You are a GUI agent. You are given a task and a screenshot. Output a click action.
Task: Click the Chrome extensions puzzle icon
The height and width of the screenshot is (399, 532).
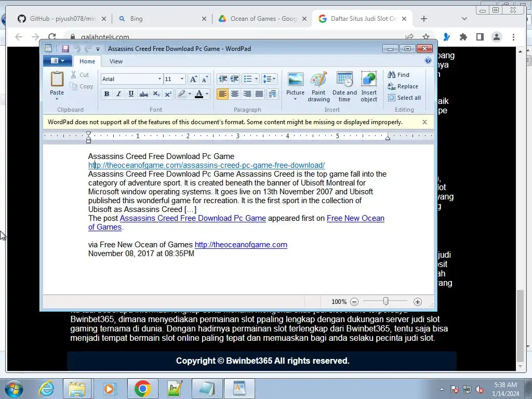click(x=463, y=37)
